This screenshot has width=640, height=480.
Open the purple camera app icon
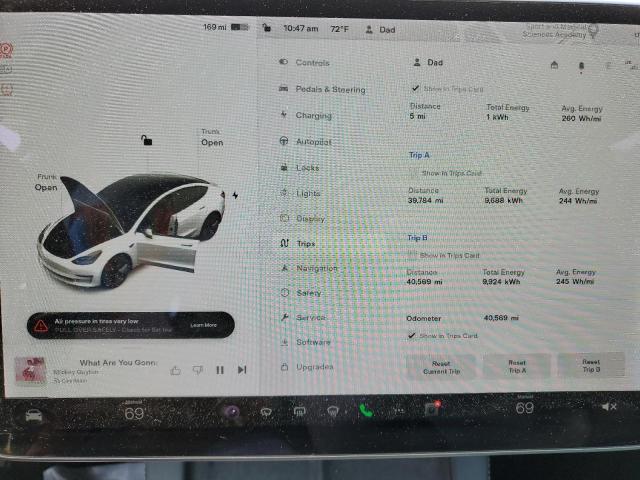point(232,412)
